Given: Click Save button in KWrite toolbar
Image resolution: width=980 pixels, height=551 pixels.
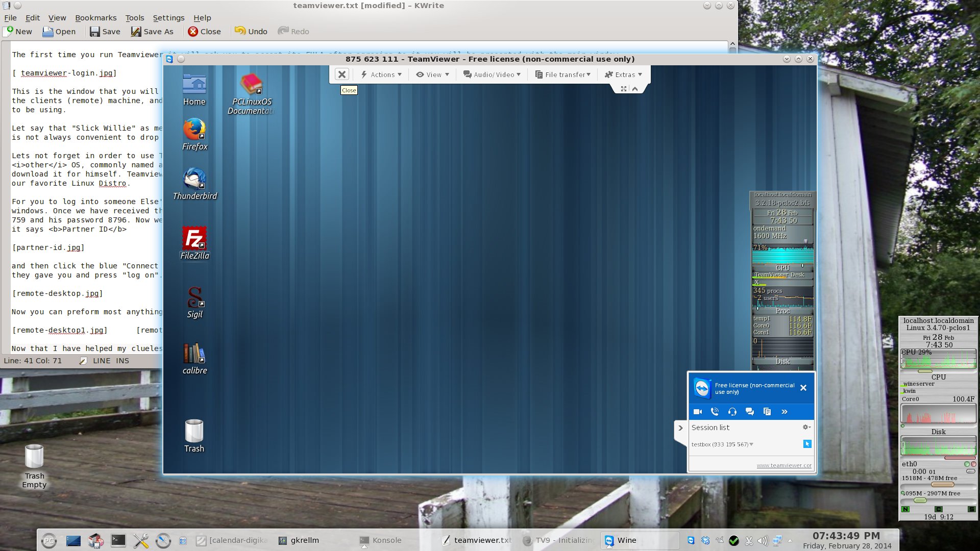Looking at the screenshot, I should pos(105,32).
